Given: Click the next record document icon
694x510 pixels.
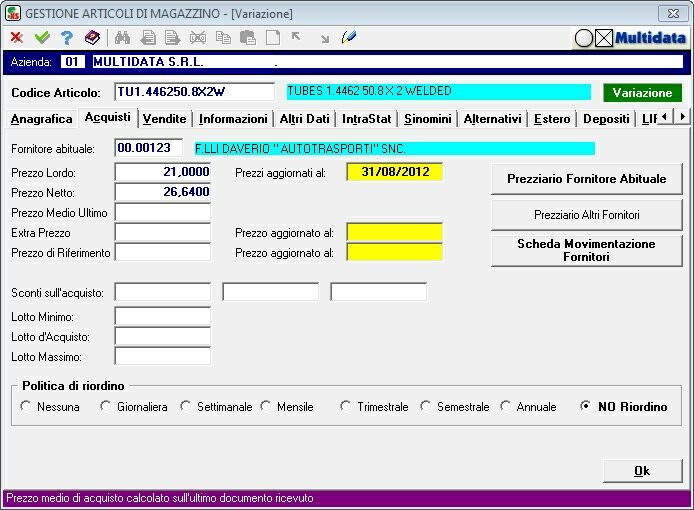Looking at the screenshot, I should 172,38.
